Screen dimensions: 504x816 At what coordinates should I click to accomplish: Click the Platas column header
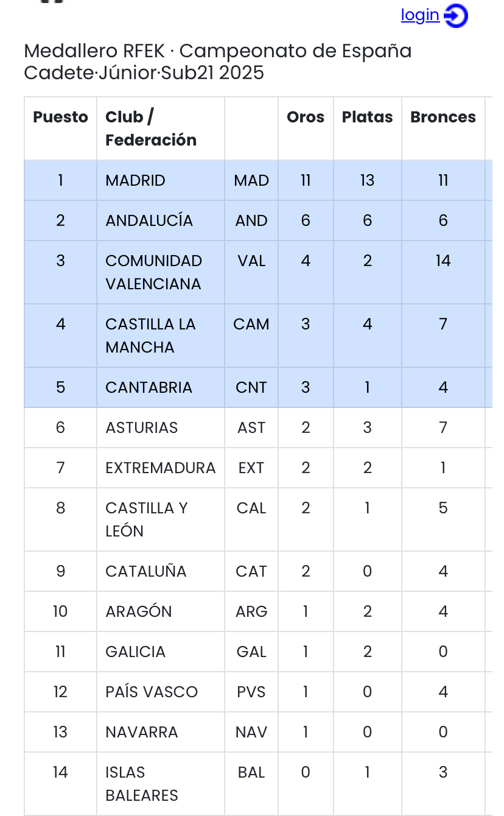367,117
